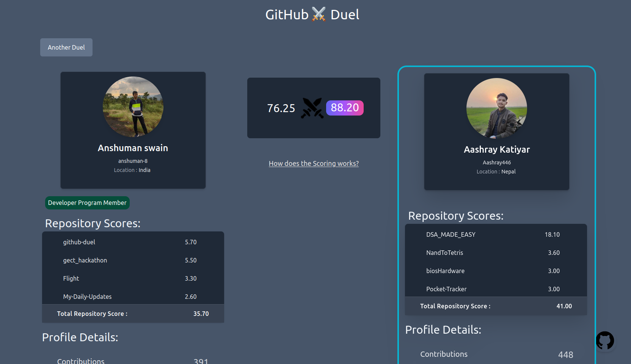Open the 'How does the Scoring works?' link
Viewport: 631px width, 364px height.
click(313, 163)
